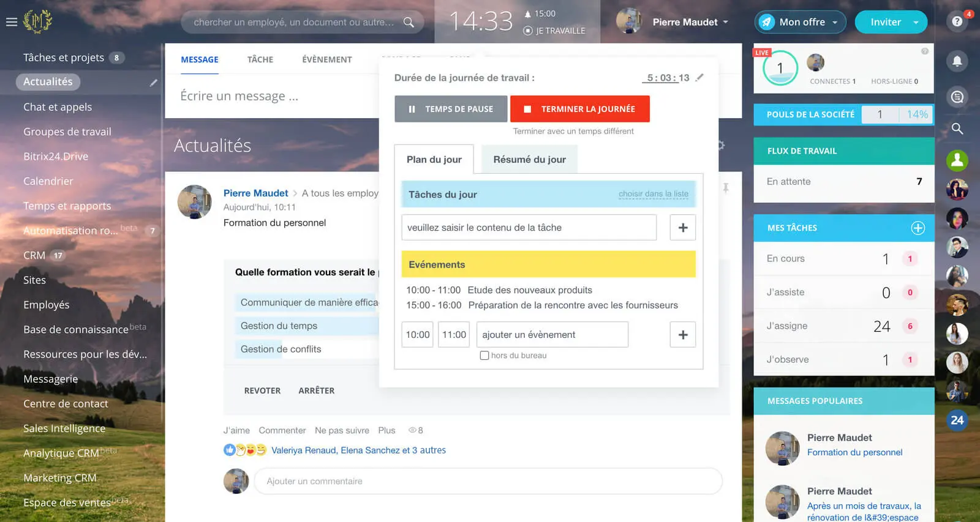
Task: Add new task with Mes Tâches plus icon
Action: coord(918,228)
